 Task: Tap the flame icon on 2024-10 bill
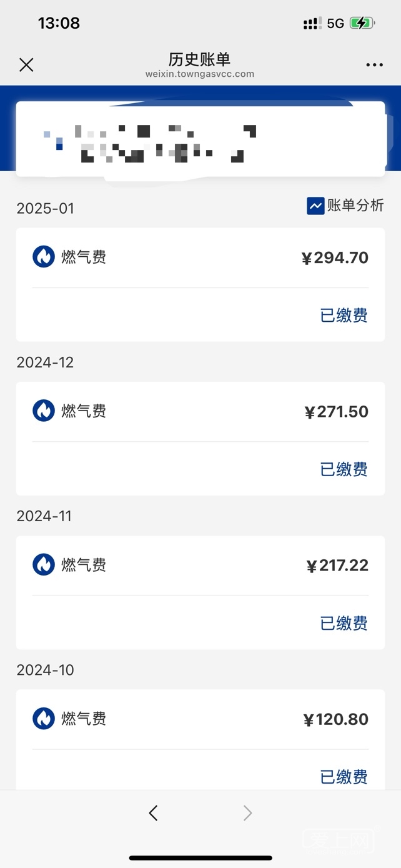(44, 718)
